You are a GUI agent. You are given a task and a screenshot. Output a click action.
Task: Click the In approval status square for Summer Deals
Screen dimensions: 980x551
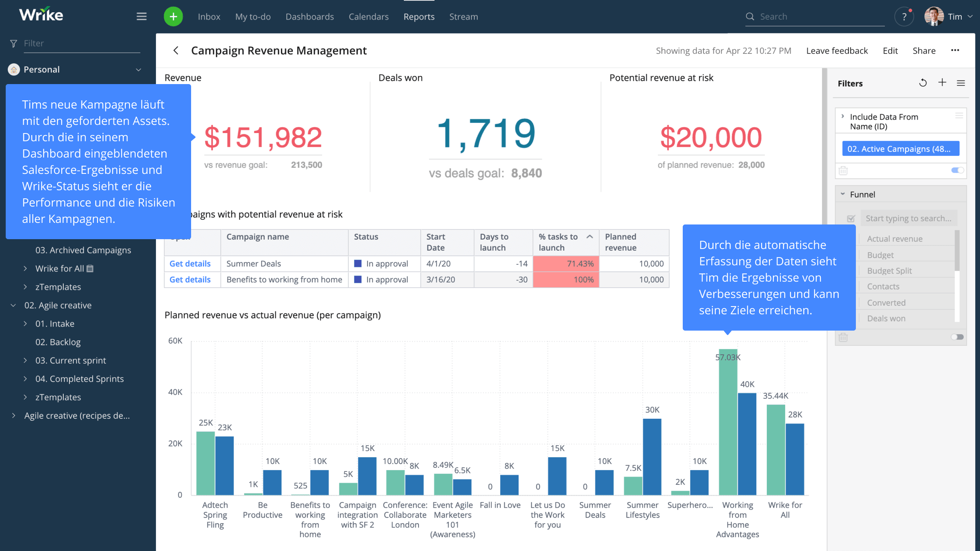pos(358,264)
